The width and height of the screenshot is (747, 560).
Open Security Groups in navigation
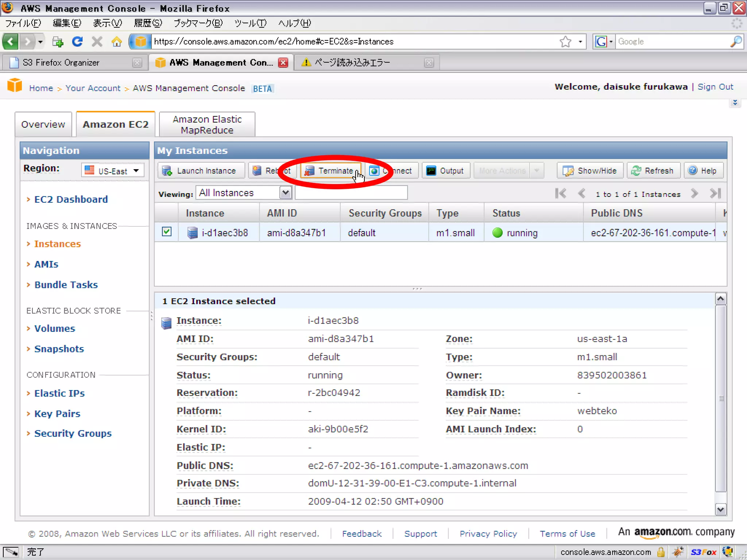tap(73, 433)
